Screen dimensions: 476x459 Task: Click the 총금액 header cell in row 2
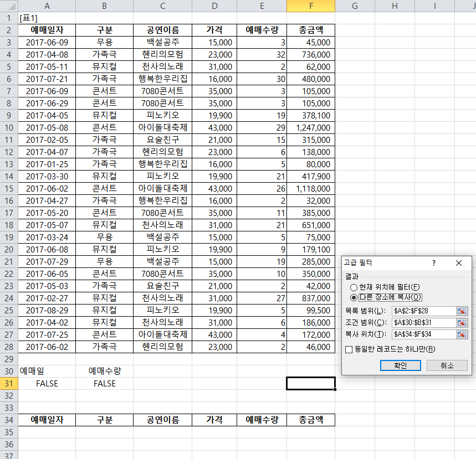(x=311, y=30)
